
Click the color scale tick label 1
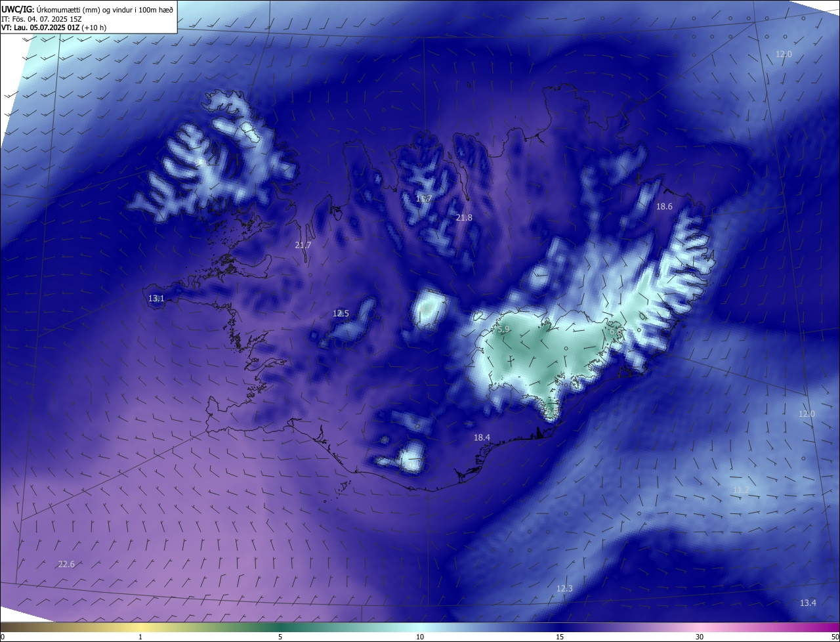coord(140,637)
